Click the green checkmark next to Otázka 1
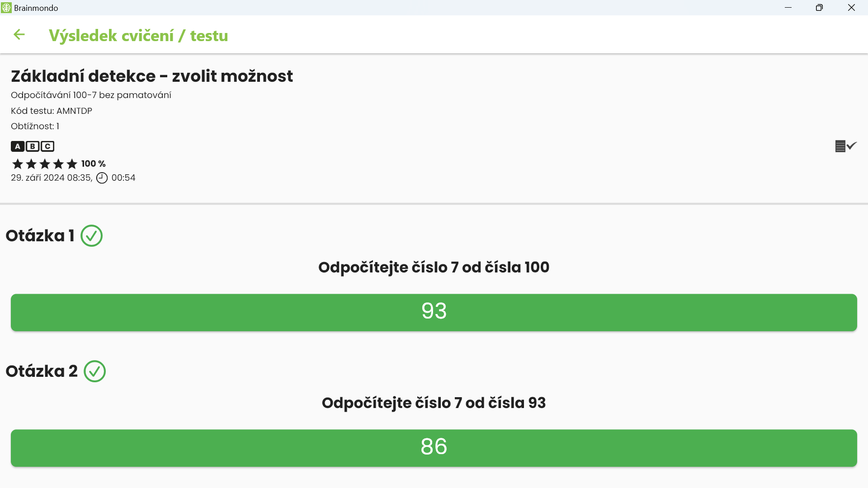This screenshot has height=488, width=868. 92,236
